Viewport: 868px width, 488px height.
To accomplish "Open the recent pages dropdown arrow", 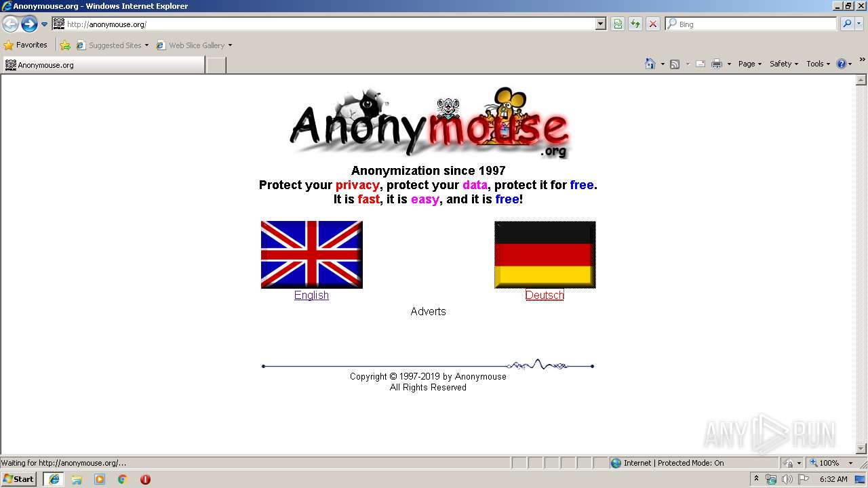I will (44, 24).
